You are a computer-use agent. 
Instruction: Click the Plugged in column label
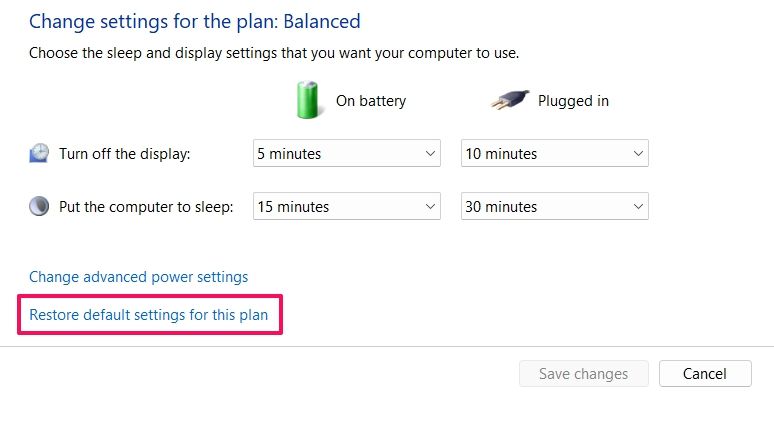[573, 101]
